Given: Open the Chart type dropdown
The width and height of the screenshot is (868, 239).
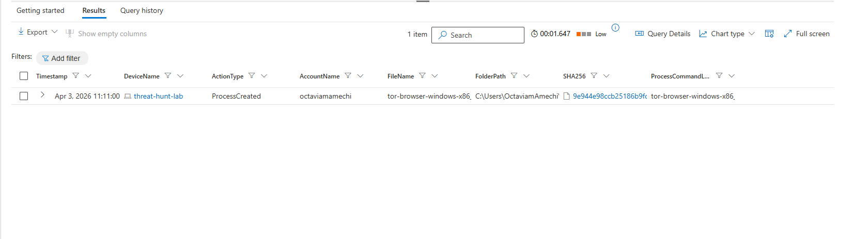Looking at the screenshot, I should pos(727,34).
